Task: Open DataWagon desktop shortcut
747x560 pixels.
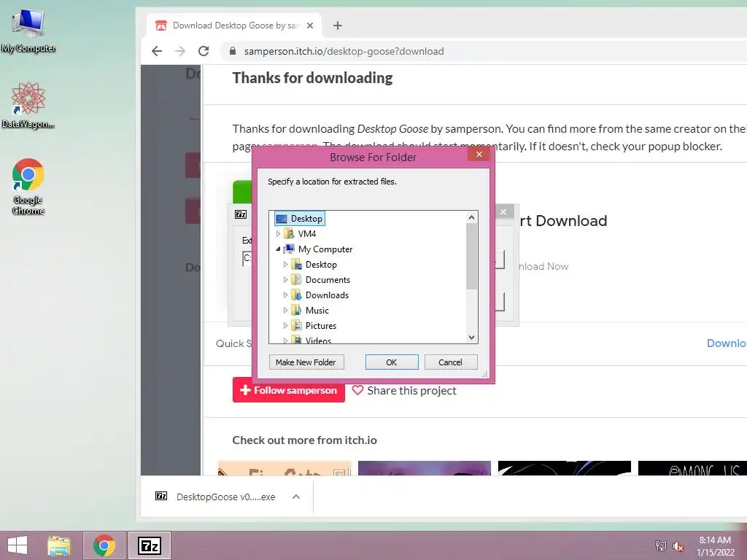Action: tap(28, 106)
